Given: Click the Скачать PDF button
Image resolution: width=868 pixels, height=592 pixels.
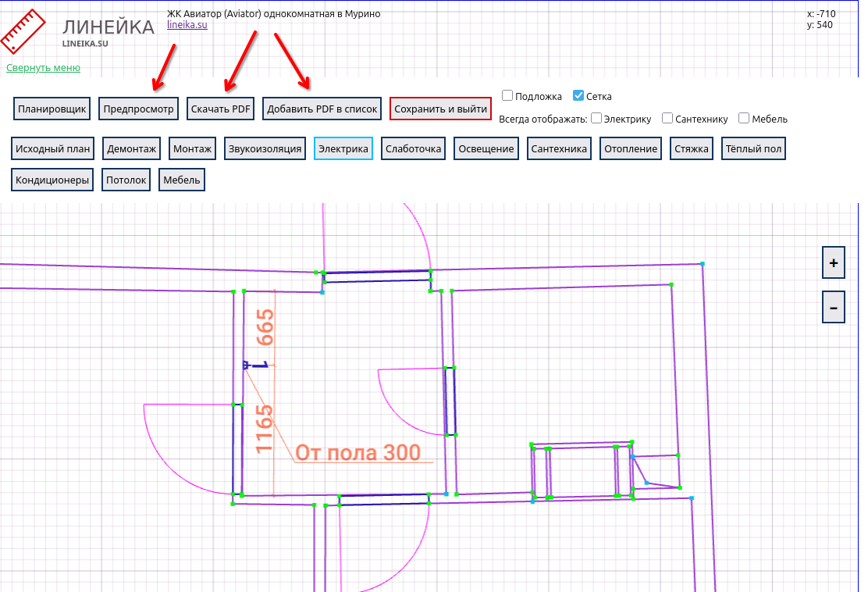Looking at the screenshot, I should pos(221,109).
